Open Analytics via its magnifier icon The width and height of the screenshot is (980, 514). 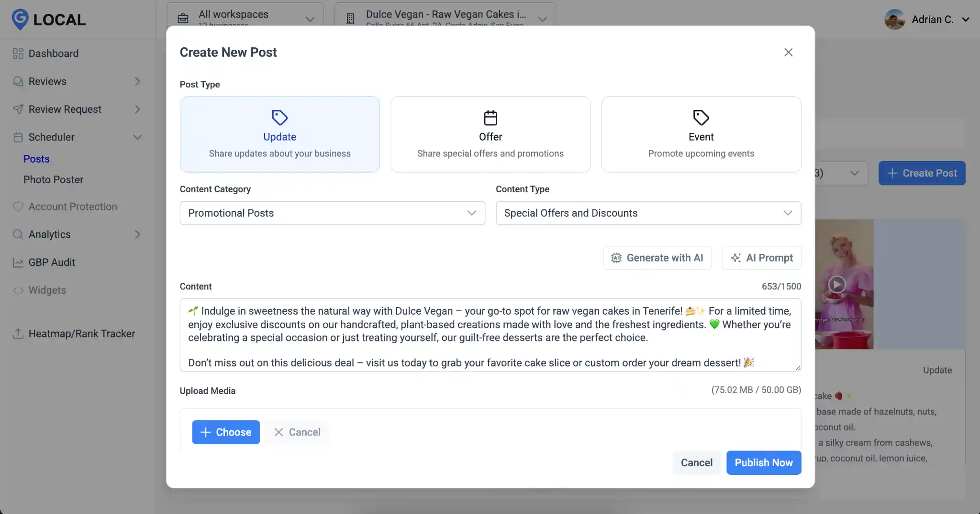pos(18,234)
